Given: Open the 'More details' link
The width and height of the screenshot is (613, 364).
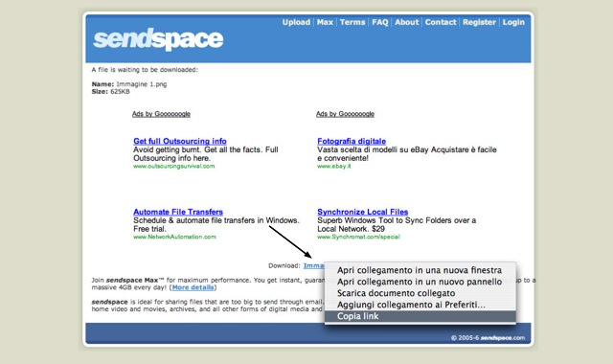Looking at the screenshot, I should tap(193, 287).
